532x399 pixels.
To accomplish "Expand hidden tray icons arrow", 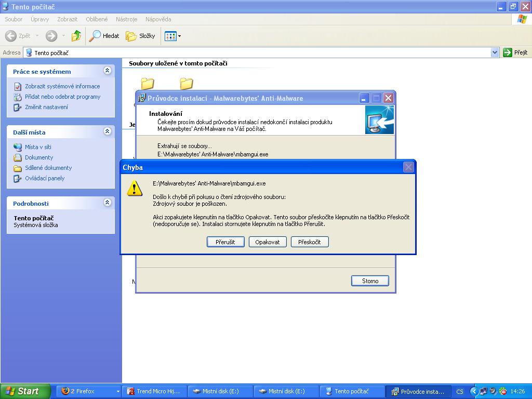I will pos(474,392).
